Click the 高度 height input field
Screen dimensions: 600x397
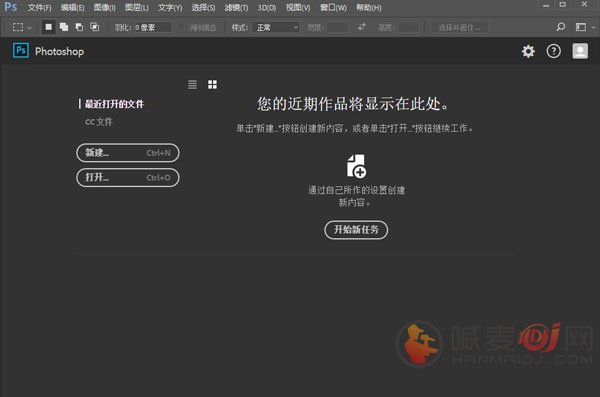coord(408,28)
